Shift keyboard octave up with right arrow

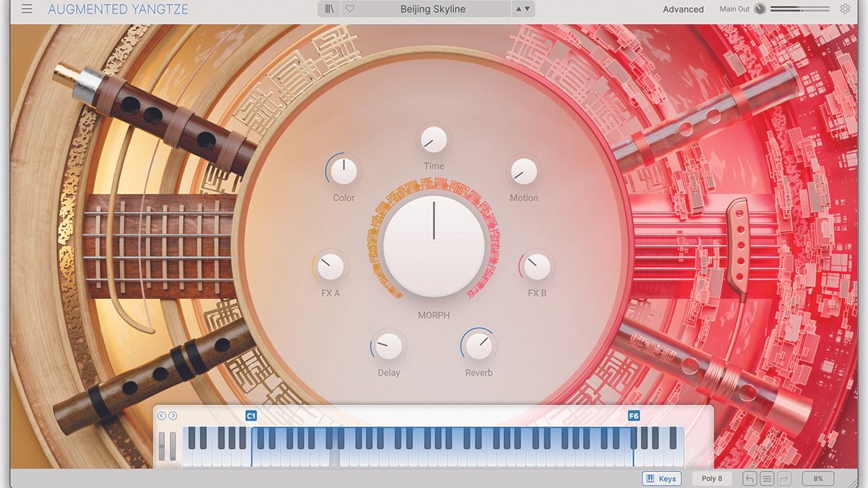[x=173, y=416]
